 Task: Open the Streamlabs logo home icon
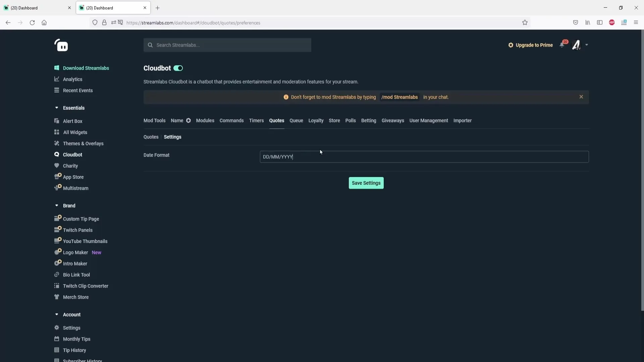click(x=61, y=45)
